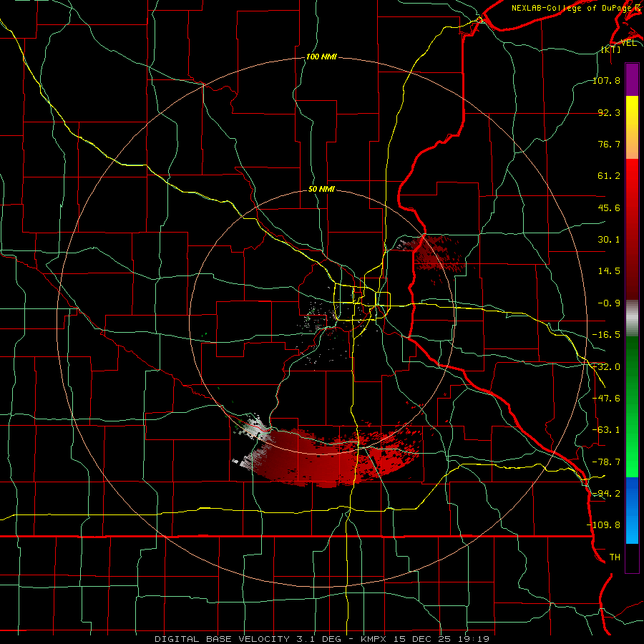Screen dimensions: 644x644
Task: Click the TH legend label
Action: tap(615, 557)
